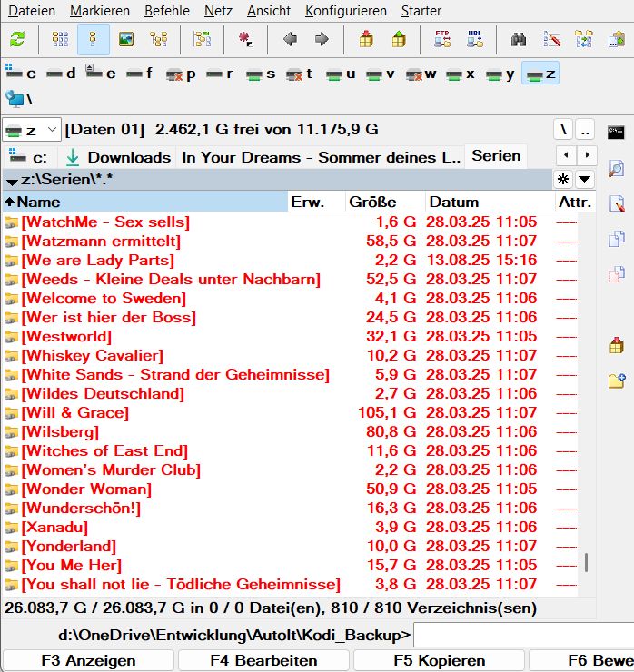
Task: Go back with the left arrow icon
Action: click(x=291, y=40)
